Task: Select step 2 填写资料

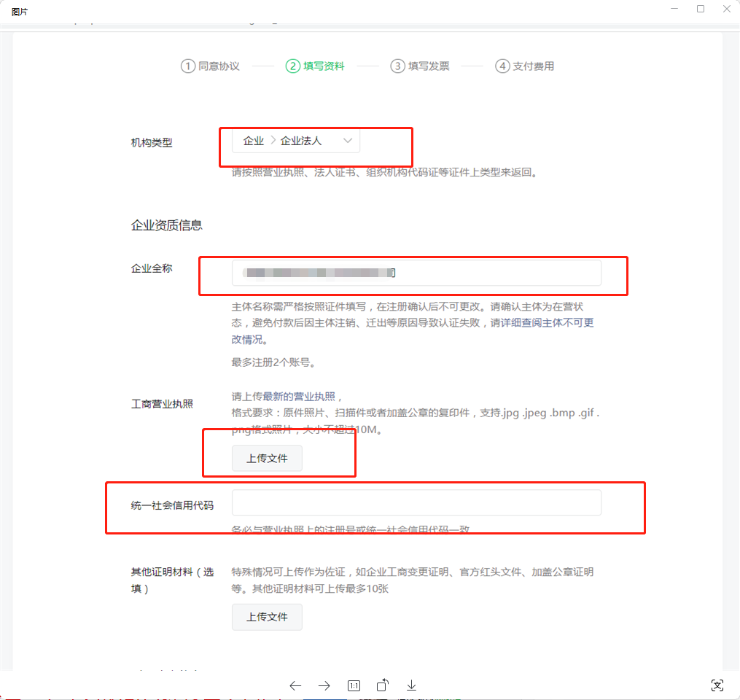Action: tap(315, 66)
